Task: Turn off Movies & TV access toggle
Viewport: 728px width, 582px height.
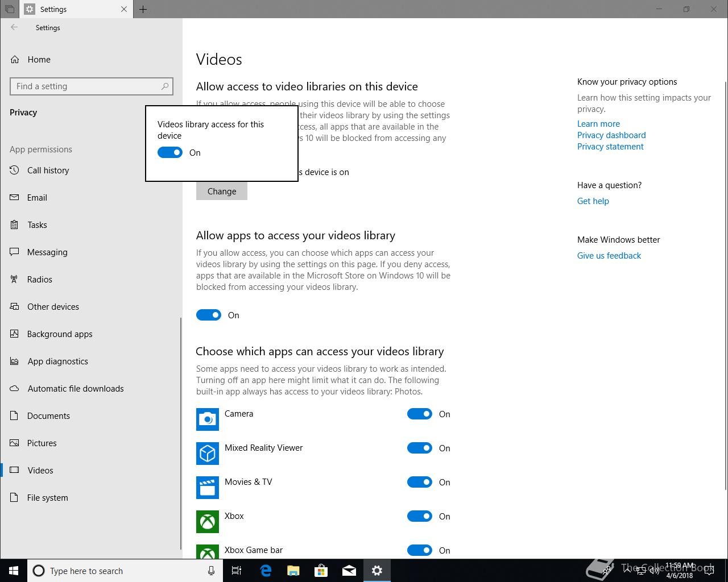Action: (x=420, y=482)
